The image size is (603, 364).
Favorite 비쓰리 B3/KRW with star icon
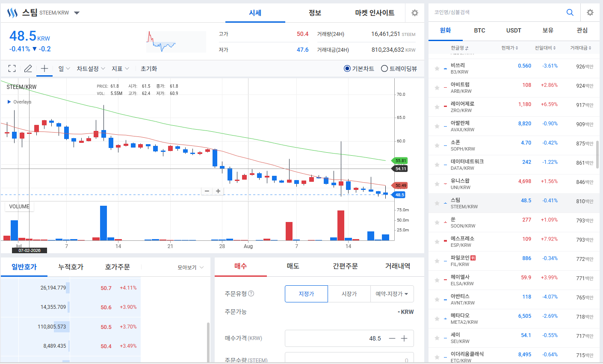point(437,68)
